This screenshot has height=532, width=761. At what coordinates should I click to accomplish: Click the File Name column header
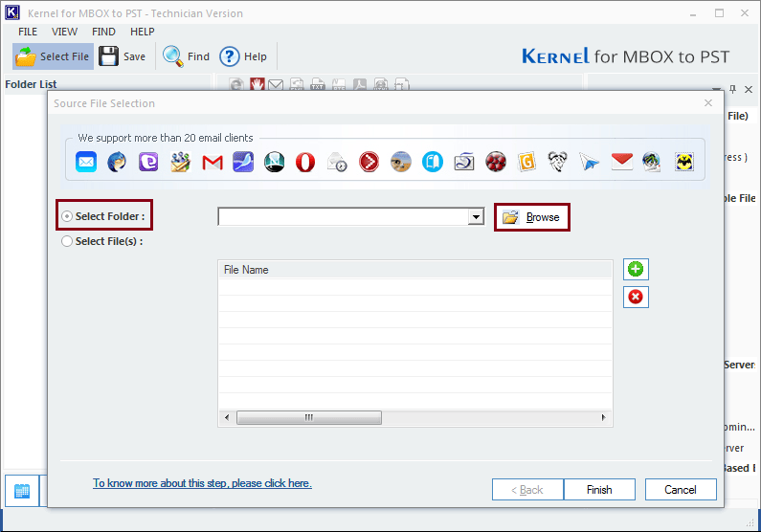point(415,270)
